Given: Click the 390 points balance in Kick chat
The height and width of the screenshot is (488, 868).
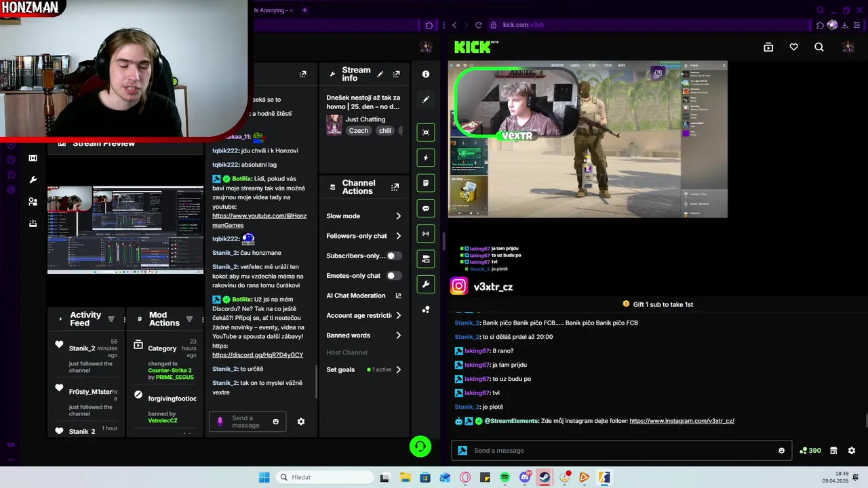Looking at the screenshot, I should 810,451.
